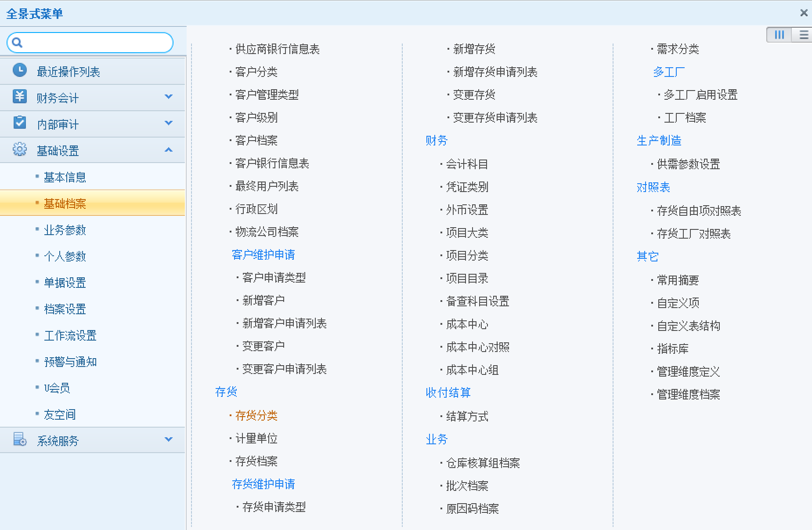The image size is (812, 530).
Task: Expand the 内部审计 section chevron
Action: [169, 123]
